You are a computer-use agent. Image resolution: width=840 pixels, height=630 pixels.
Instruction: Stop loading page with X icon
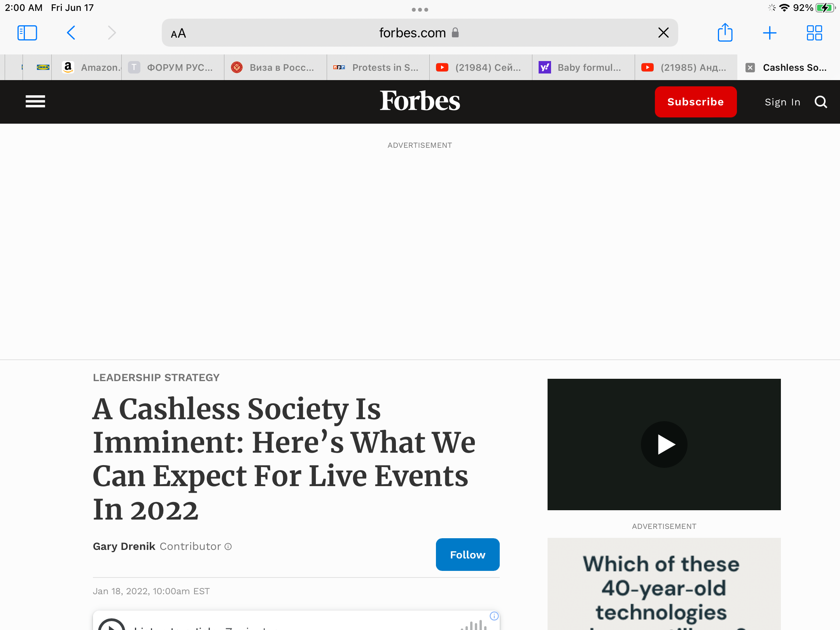663,33
